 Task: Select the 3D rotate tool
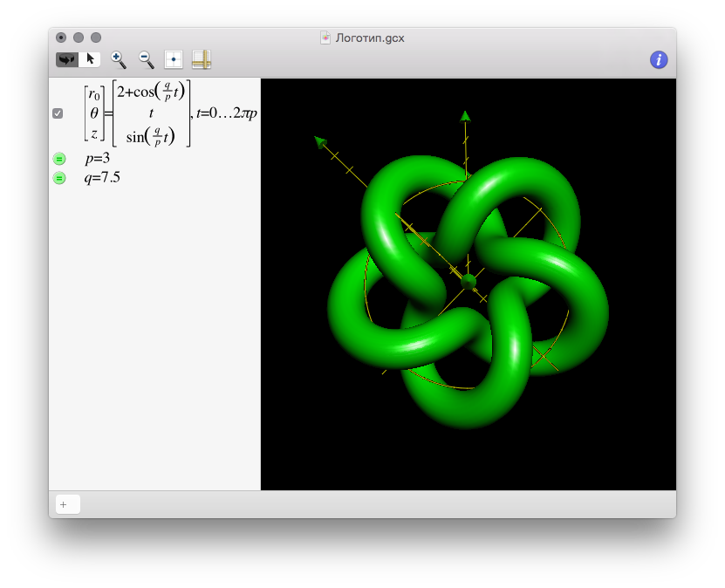(x=67, y=59)
